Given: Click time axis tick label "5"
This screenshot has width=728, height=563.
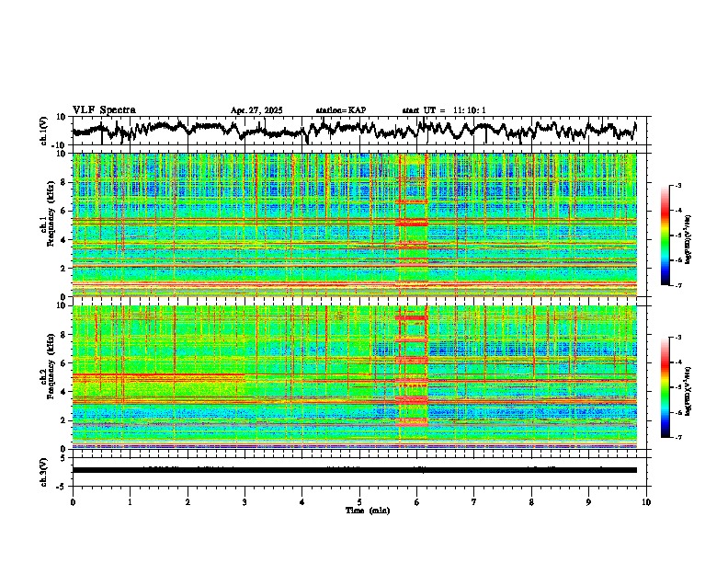Looking at the screenshot, I should (359, 502).
